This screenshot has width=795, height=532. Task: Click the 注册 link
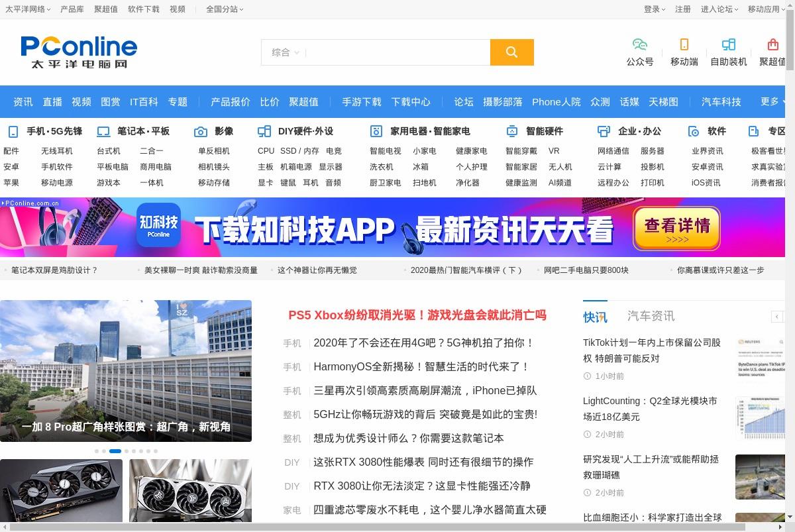683,9
